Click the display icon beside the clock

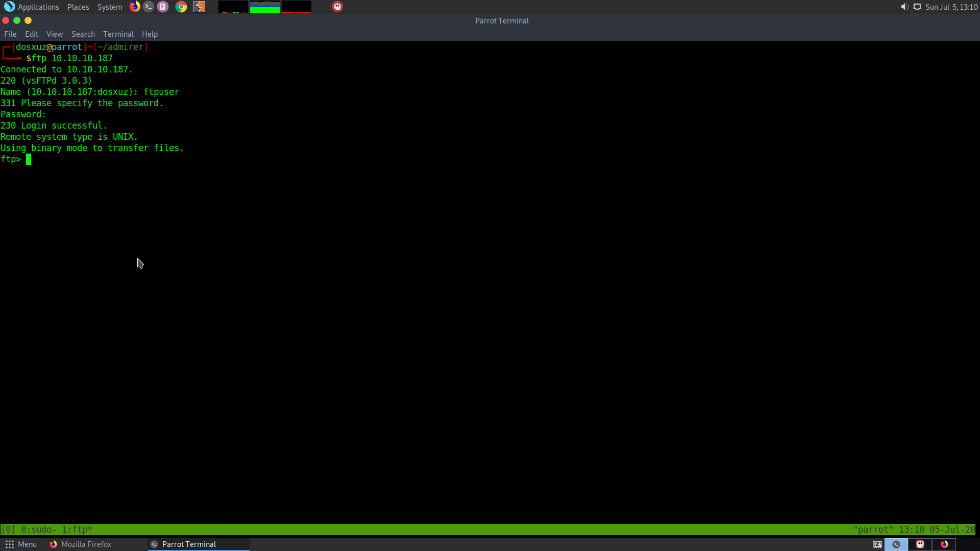pyautogui.click(x=917, y=7)
